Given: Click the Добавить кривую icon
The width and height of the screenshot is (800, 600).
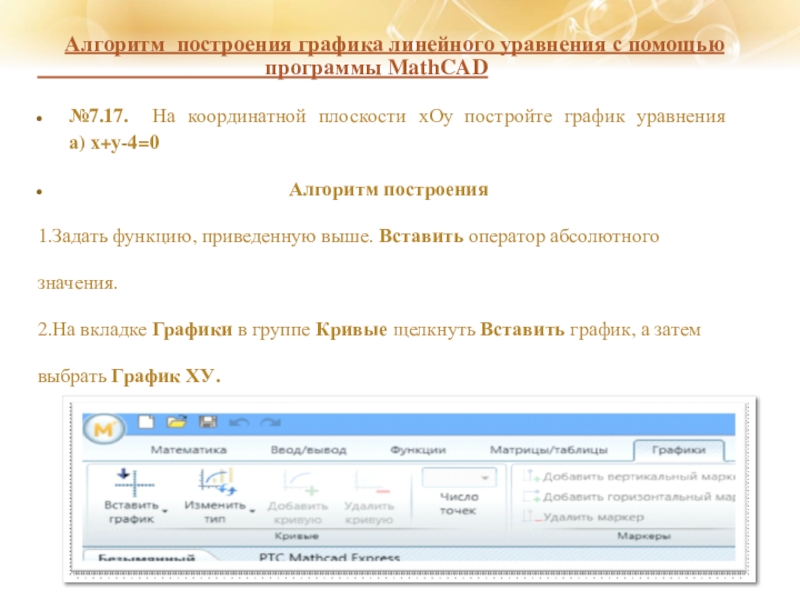Looking at the screenshot, I should 301,483.
